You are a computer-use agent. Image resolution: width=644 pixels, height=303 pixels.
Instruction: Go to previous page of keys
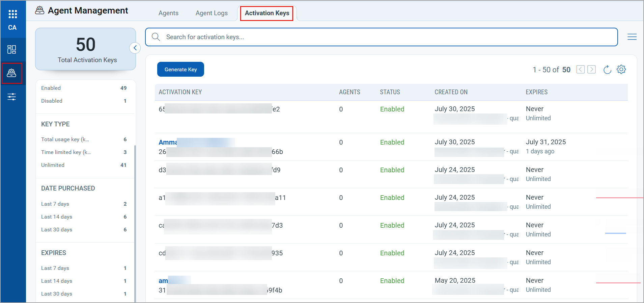(580, 70)
